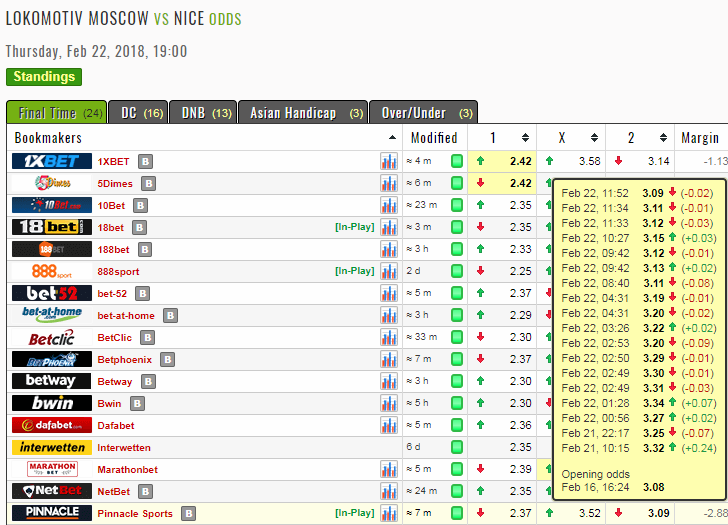This screenshot has height=525, width=728.
Task: Open odds history chart for bet-at-home
Action: click(389, 316)
